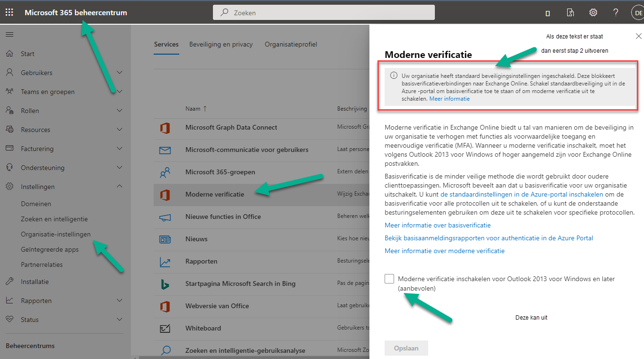
Task: Click the Zoeken search field
Action: [324, 13]
